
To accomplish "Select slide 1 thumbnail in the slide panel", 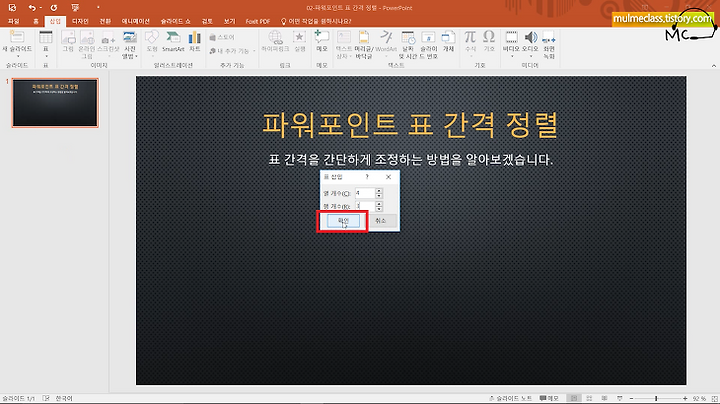I will [x=55, y=102].
